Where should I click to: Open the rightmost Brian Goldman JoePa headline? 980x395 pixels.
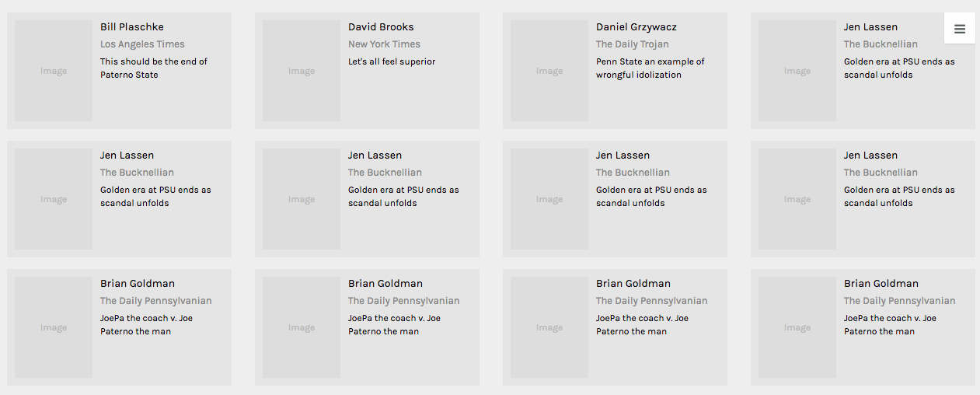[890, 324]
